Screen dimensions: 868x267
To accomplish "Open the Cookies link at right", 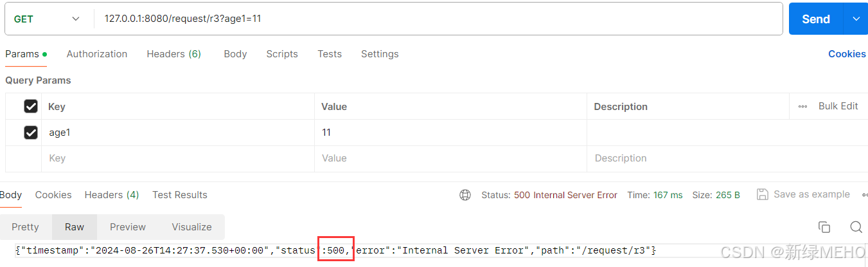I will [847, 54].
